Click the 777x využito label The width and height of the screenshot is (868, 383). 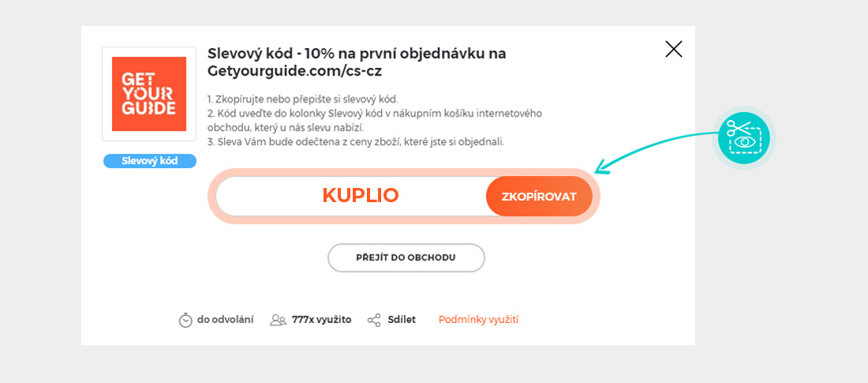click(321, 320)
